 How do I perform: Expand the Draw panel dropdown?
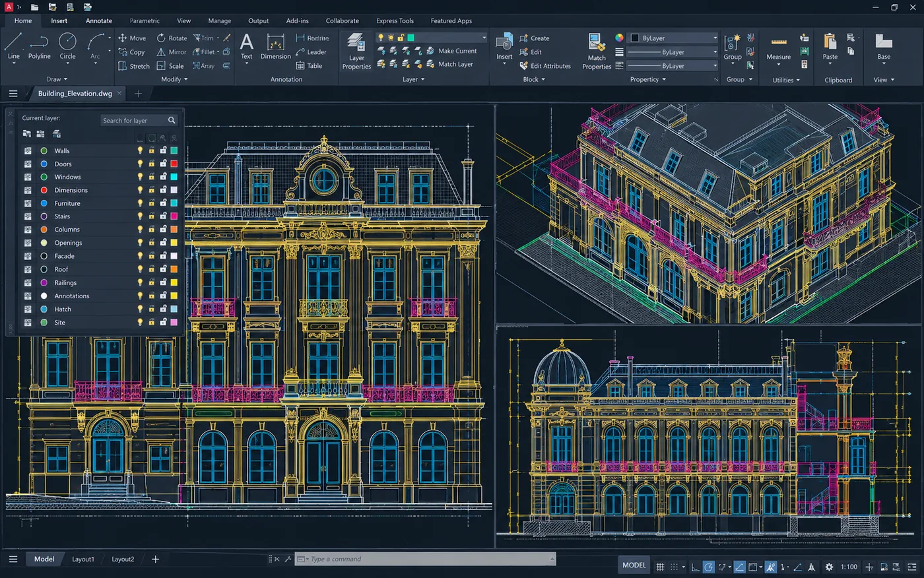pyautogui.click(x=57, y=79)
